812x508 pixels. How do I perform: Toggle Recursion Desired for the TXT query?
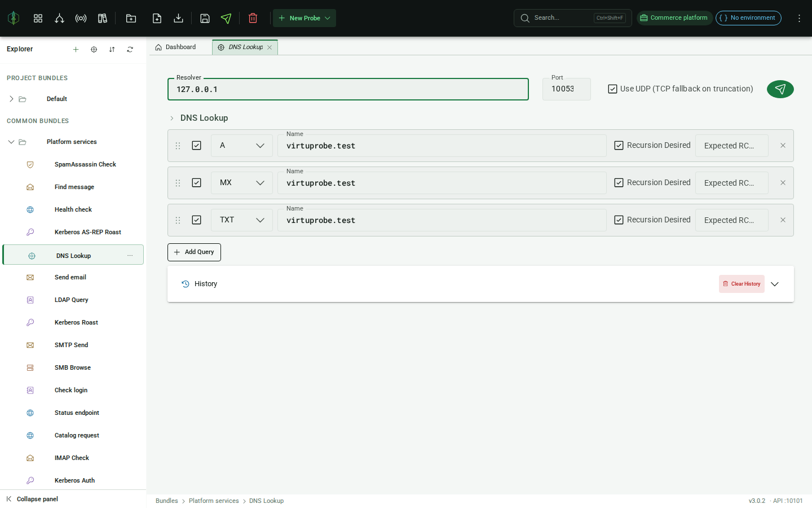619,220
